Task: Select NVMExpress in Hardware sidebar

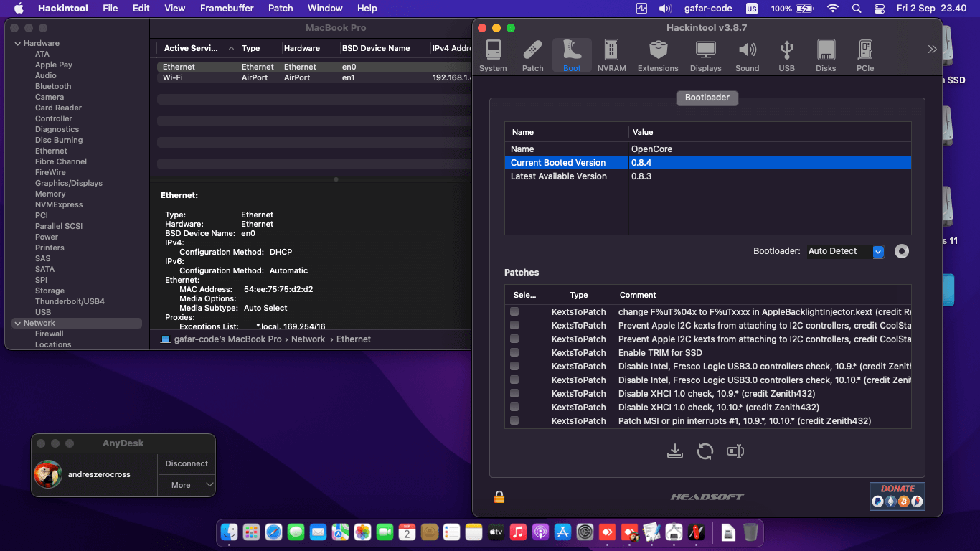Action: coord(59,204)
